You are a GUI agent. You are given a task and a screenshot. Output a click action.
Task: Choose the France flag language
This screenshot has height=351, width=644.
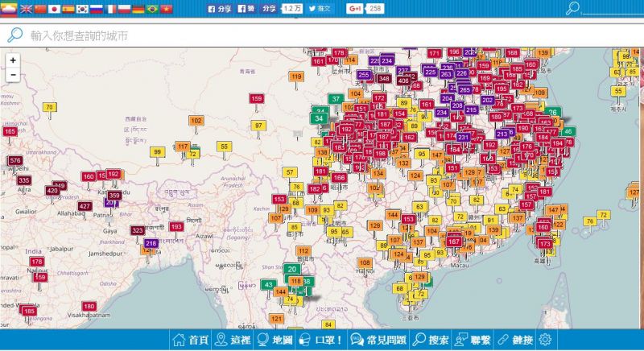tap(110, 9)
